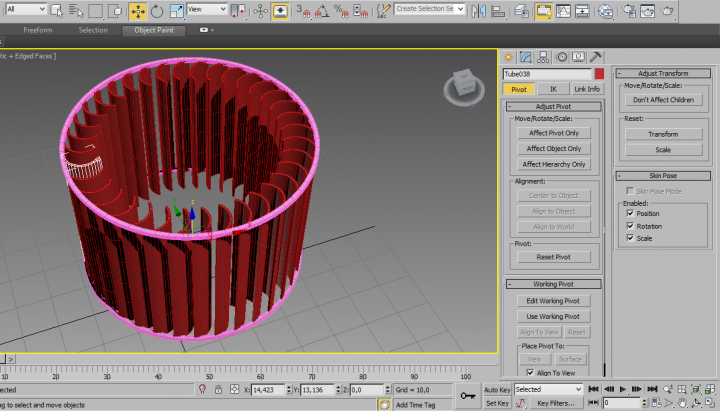Screen dimensions: 720x411
Task: Open the Utilities hammer panel icon
Action: (596, 57)
